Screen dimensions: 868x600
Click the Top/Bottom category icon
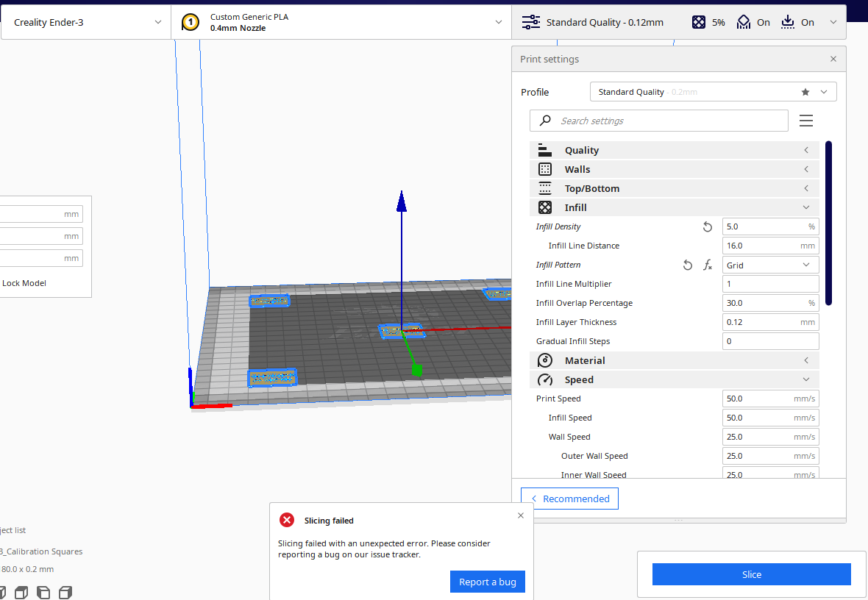(545, 188)
